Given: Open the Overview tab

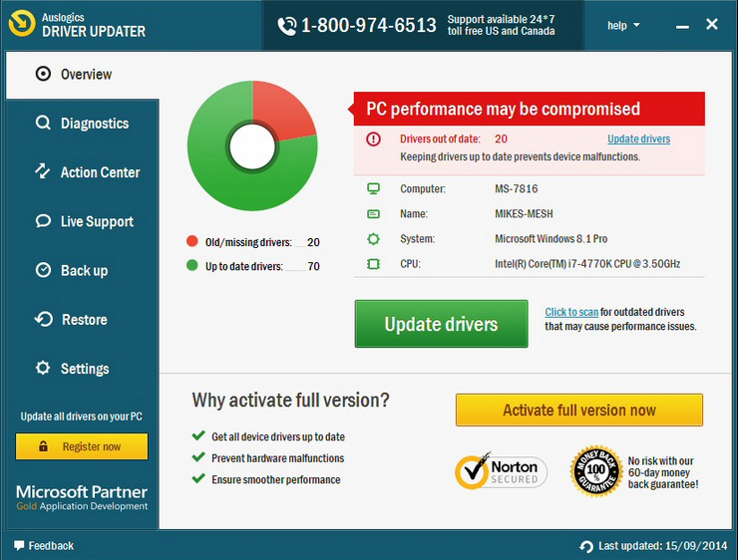Looking at the screenshot, I should [83, 75].
